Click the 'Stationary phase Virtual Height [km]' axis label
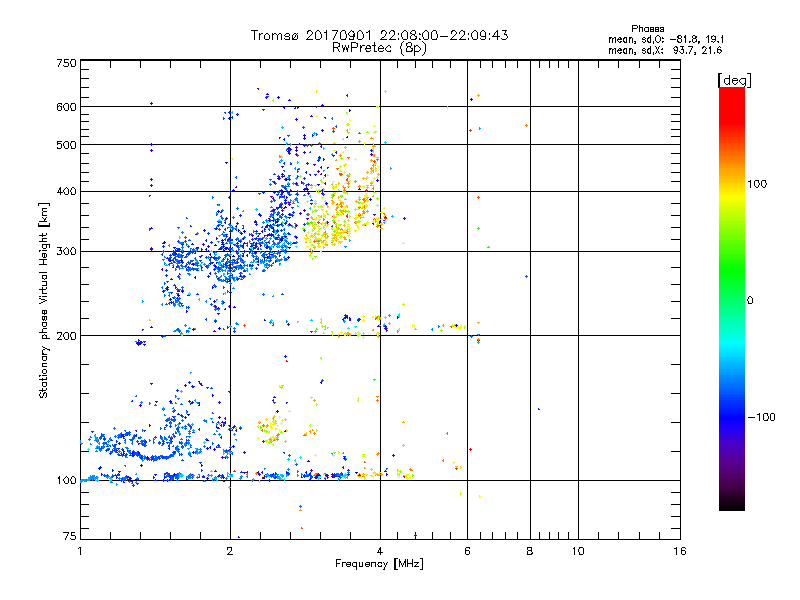The image size is (800, 600). 43,300
